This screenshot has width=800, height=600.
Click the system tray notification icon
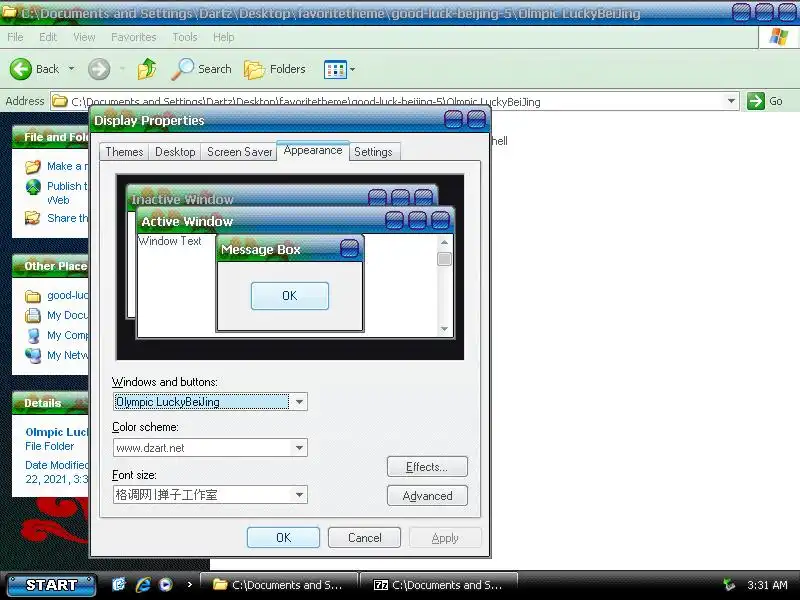730,585
